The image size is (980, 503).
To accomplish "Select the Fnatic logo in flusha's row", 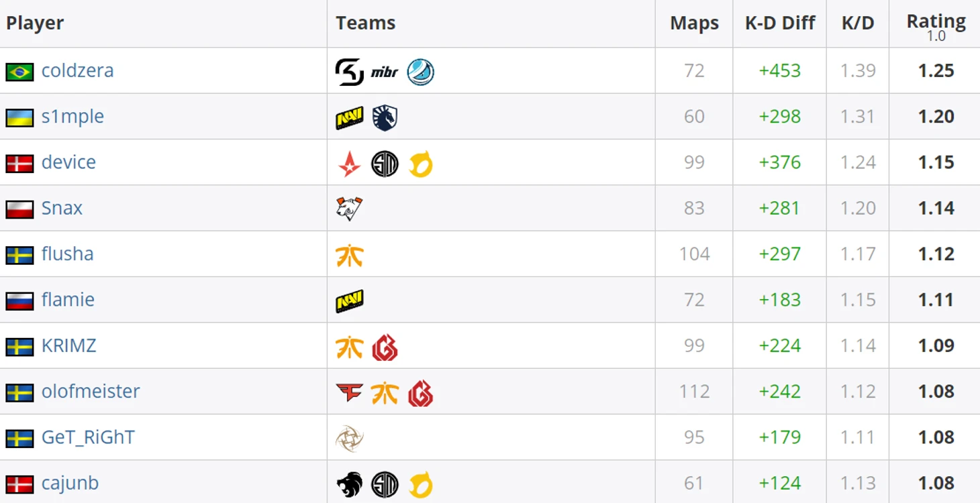I will (349, 256).
